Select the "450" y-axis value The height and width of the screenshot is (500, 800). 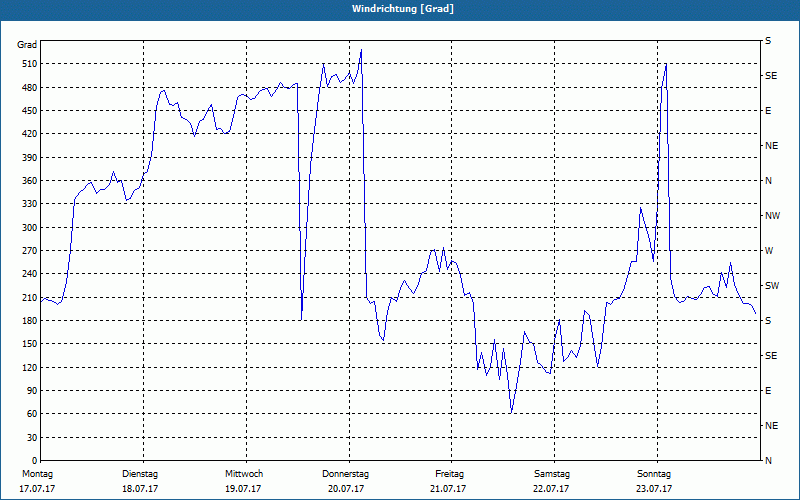pos(30,111)
